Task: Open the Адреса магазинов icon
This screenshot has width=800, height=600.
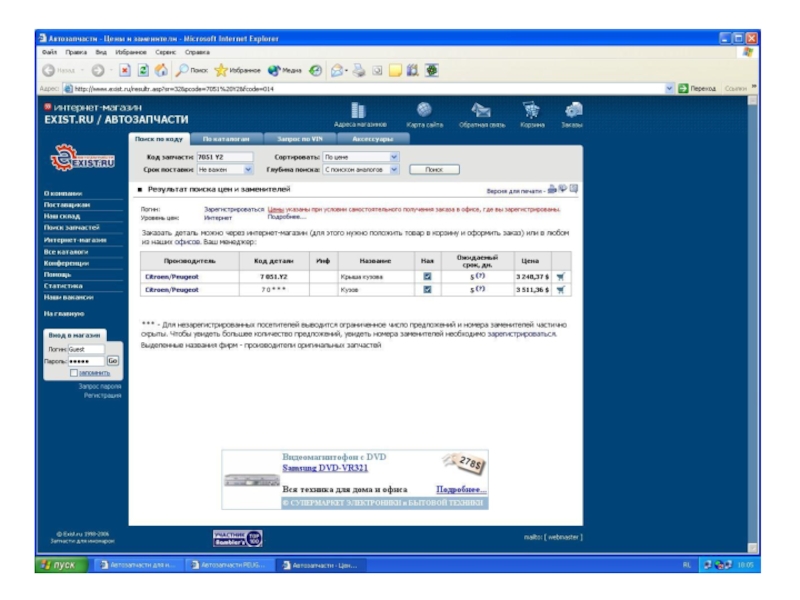Action: pos(359,110)
